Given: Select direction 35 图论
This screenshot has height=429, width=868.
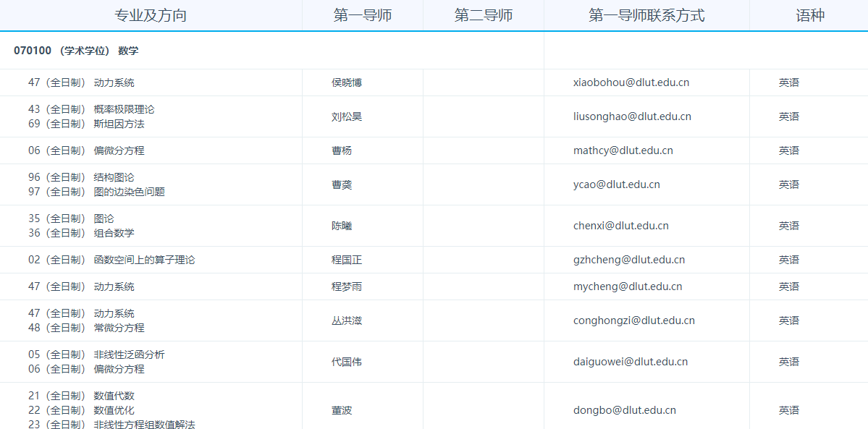Looking at the screenshot, I should (71, 218).
